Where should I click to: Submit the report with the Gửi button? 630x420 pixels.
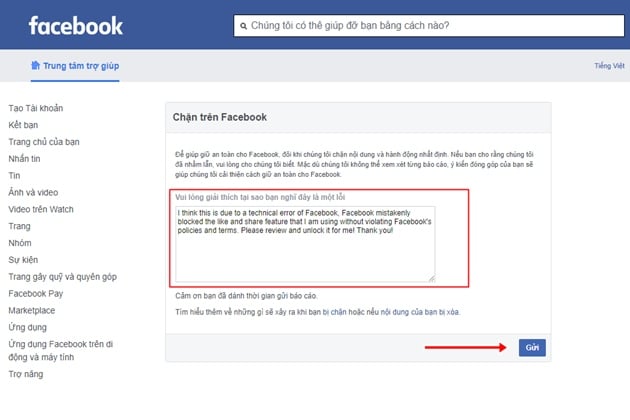(x=532, y=347)
